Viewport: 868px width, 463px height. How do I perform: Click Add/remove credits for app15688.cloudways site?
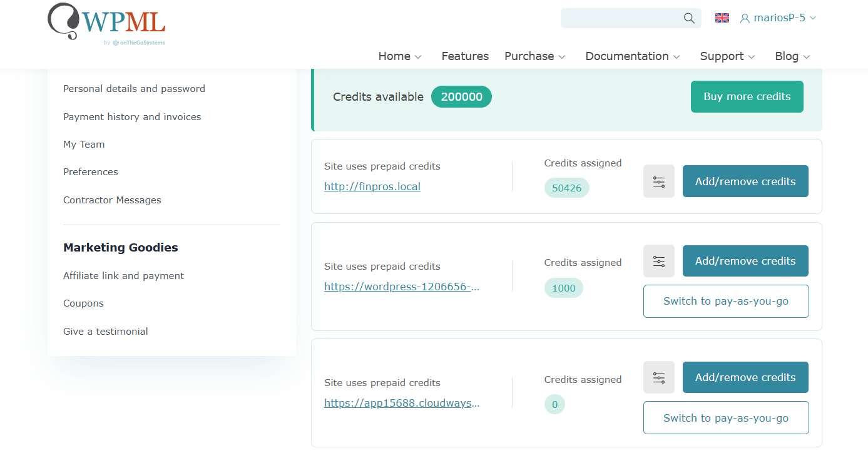click(745, 377)
